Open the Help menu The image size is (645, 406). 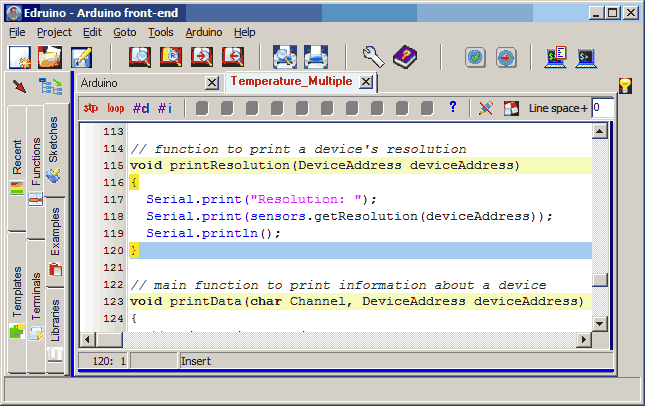pyautogui.click(x=244, y=32)
